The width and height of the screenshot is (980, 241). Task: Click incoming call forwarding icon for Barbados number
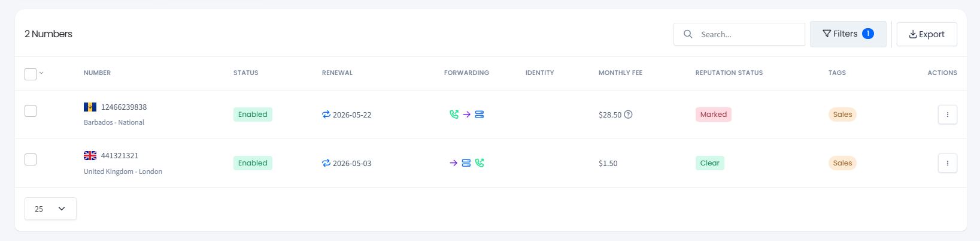coord(454,115)
